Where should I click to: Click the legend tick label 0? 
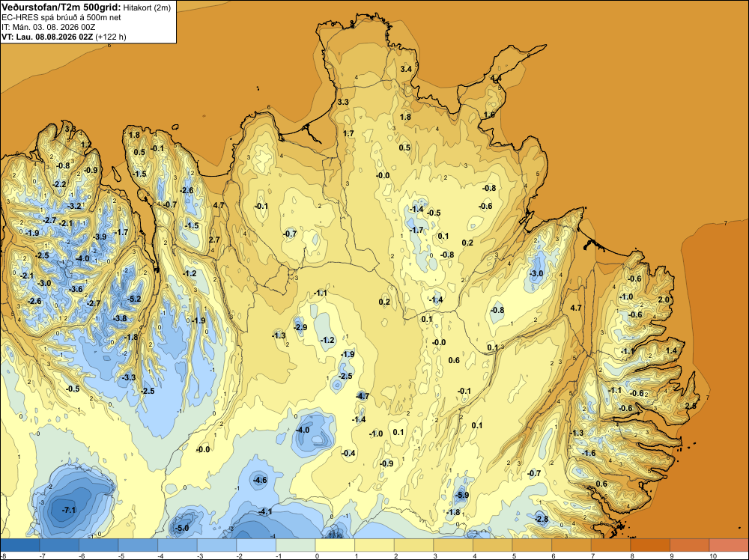[x=317, y=556]
